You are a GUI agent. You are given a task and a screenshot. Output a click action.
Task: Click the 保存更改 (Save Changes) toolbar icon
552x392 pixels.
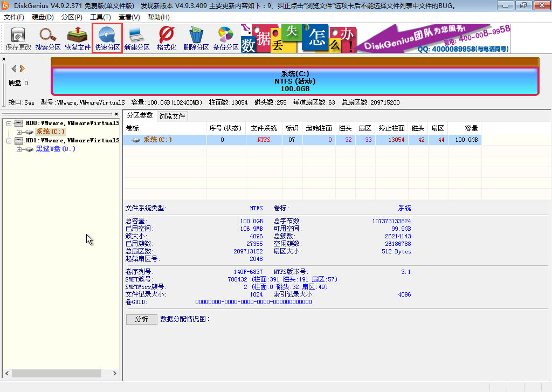pos(18,39)
